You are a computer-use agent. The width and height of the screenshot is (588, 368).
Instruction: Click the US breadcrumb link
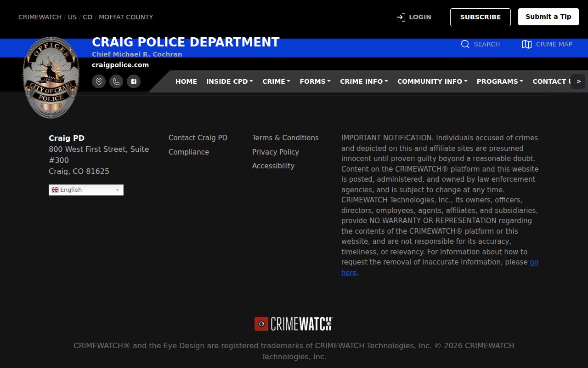point(73,17)
